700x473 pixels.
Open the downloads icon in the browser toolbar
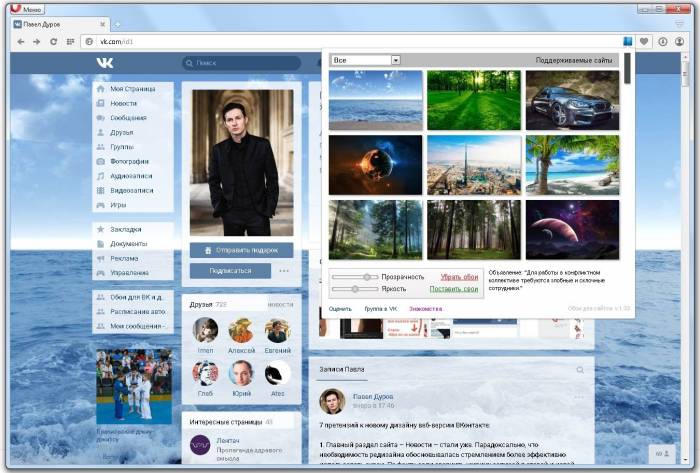point(665,41)
